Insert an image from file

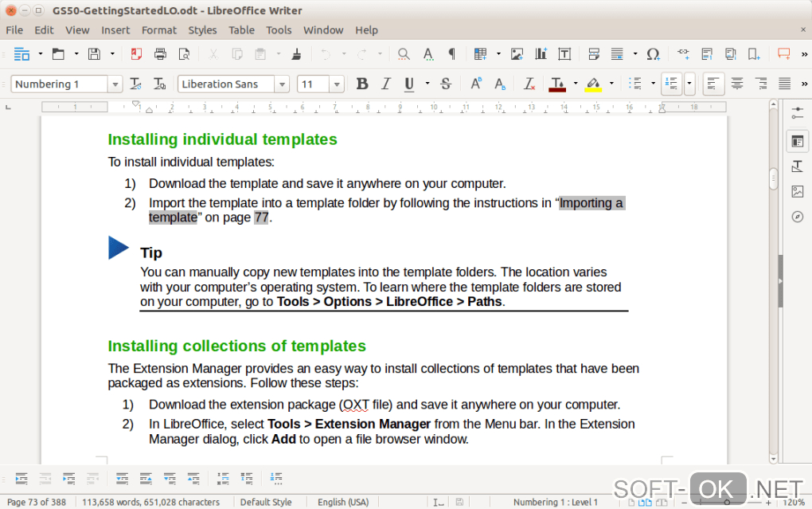[x=517, y=54]
